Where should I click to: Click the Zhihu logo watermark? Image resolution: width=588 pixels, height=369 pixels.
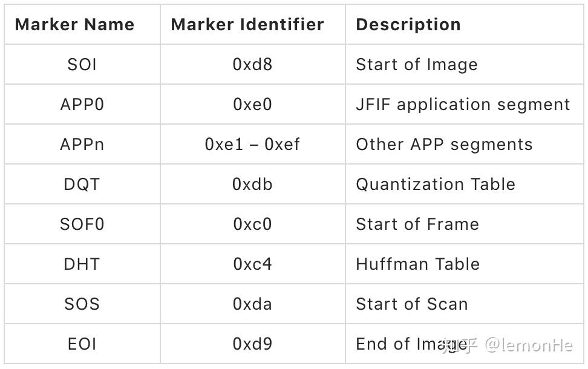tap(460, 345)
